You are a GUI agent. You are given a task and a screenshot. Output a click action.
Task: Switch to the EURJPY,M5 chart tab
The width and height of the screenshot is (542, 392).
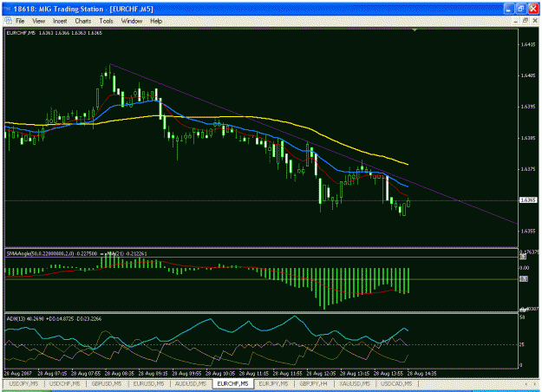pyautogui.click(x=273, y=383)
